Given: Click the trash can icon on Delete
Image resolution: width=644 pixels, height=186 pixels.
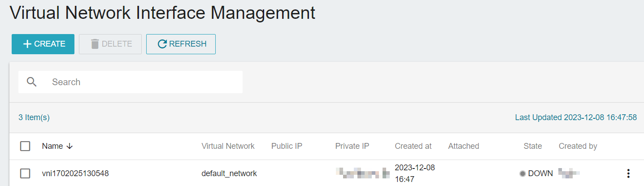Looking at the screenshot, I should (x=95, y=44).
